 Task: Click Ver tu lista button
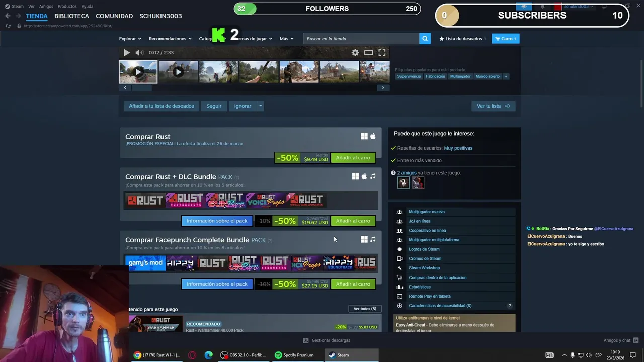(x=493, y=106)
